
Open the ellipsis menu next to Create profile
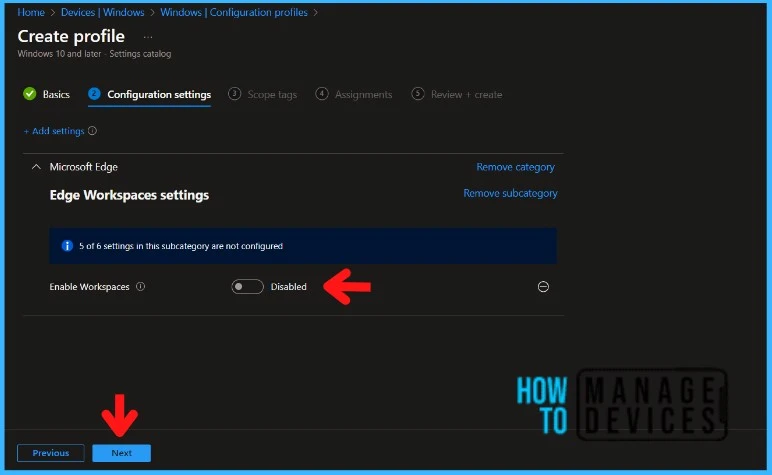[148, 37]
